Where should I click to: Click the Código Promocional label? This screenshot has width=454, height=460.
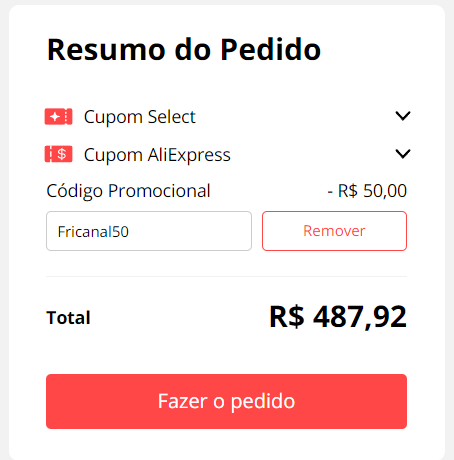point(128,191)
